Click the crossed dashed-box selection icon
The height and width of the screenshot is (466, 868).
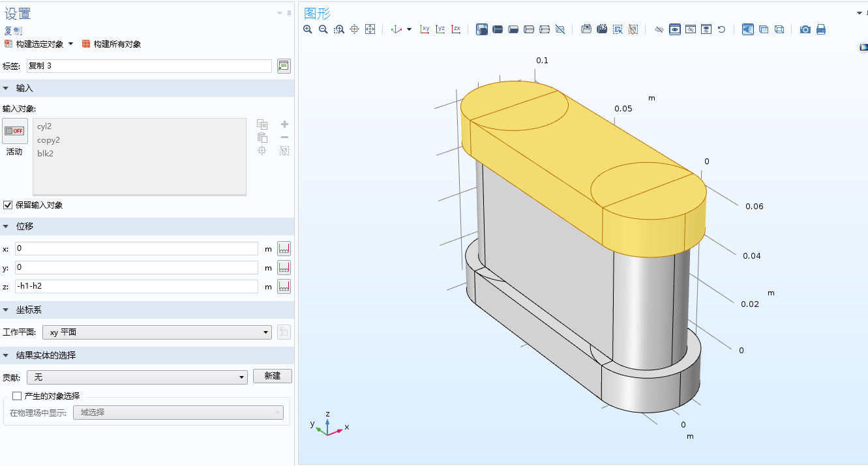pos(633,29)
